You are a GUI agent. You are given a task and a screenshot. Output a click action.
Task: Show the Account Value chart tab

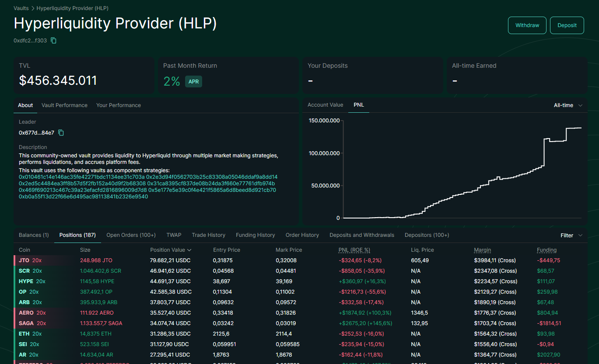pyautogui.click(x=325, y=105)
